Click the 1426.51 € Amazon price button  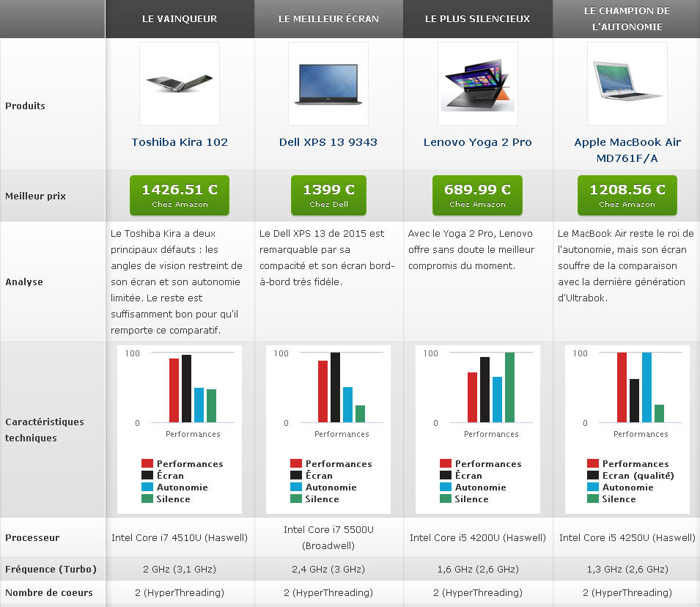pos(180,195)
